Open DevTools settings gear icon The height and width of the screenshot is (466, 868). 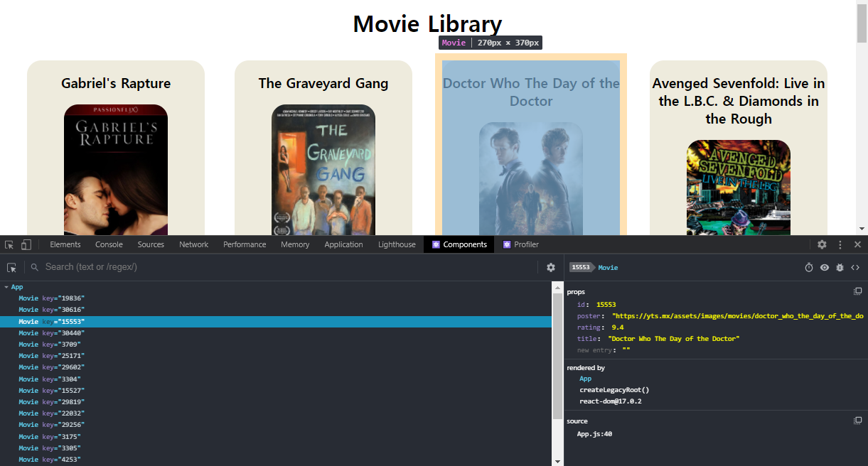click(822, 244)
